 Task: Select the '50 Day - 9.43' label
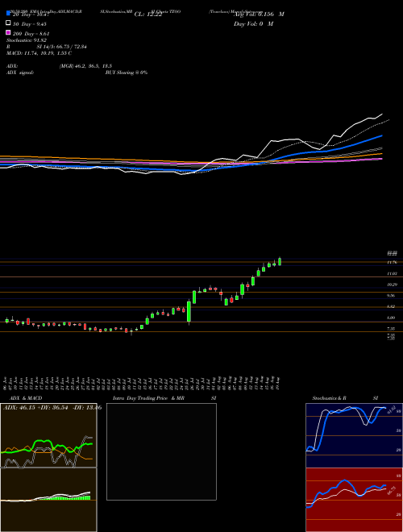pyautogui.click(x=30, y=24)
